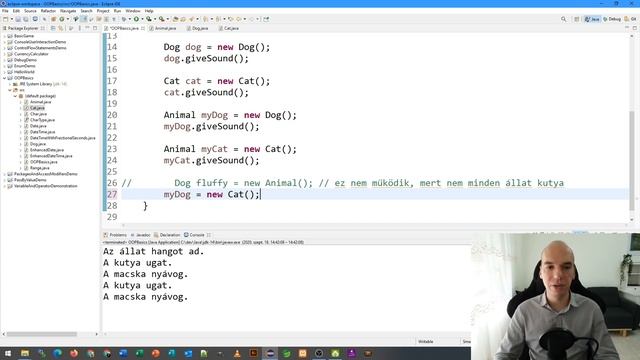Open OBS Studio from the taskbar
The height and width of the screenshot is (360, 640).
coord(319,353)
